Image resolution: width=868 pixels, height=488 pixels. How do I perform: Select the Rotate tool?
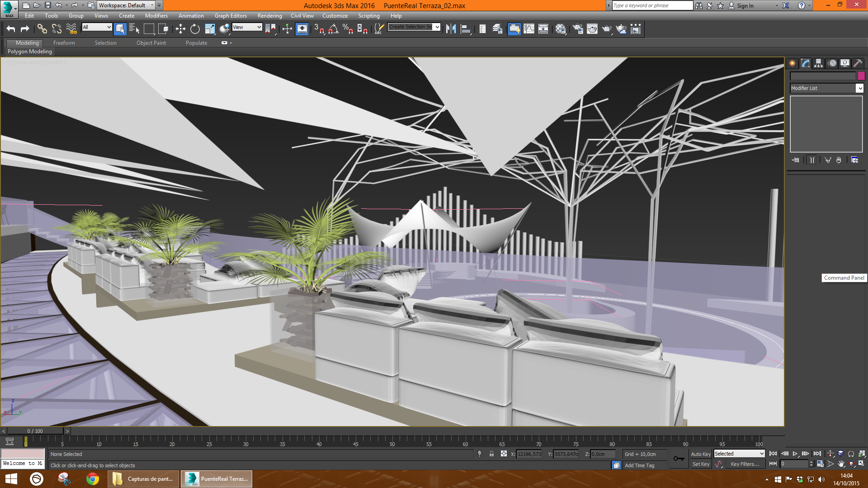(x=195, y=29)
